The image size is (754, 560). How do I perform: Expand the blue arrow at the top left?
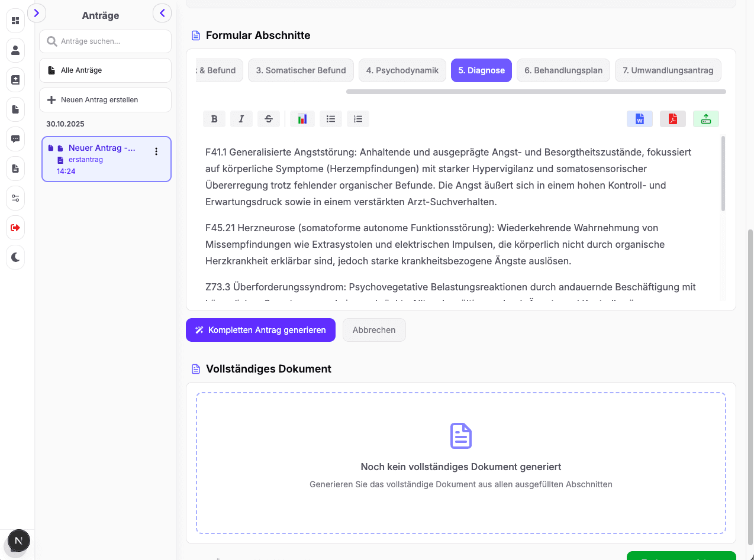(x=37, y=12)
